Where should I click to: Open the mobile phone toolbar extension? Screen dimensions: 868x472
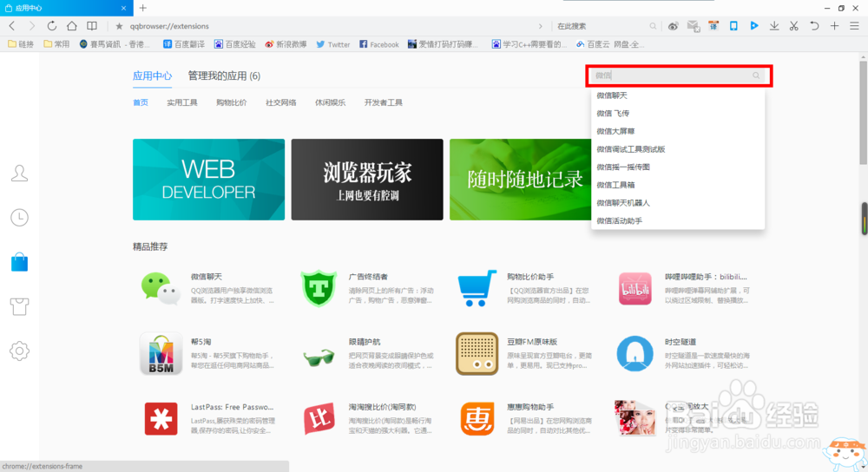point(733,26)
